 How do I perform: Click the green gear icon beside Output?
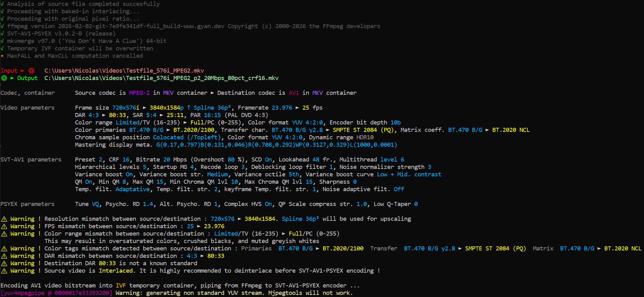4,78
